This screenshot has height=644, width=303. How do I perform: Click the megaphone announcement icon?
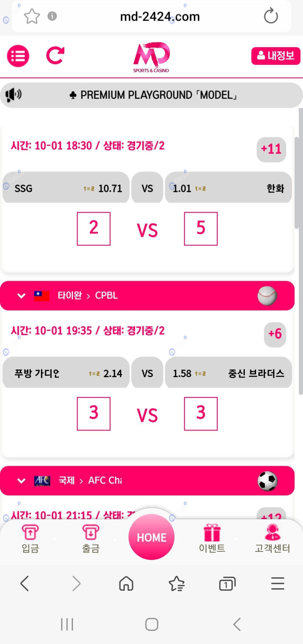tap(13, 95)
